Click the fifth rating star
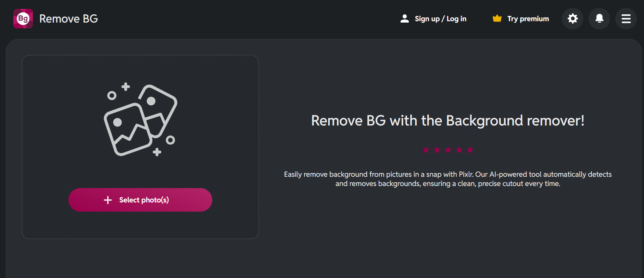The height and width of the screenshot is (278, 644). [470, 150]
